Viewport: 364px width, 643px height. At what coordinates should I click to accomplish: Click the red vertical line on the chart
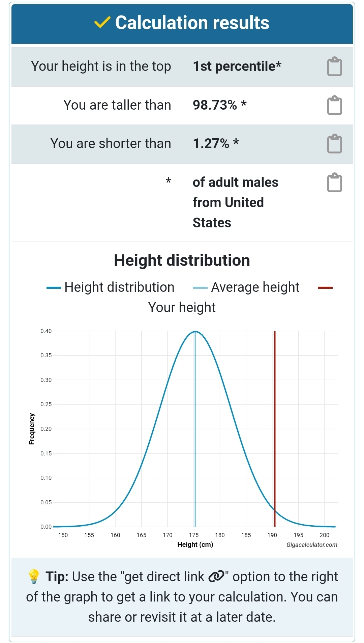(275, 422)
